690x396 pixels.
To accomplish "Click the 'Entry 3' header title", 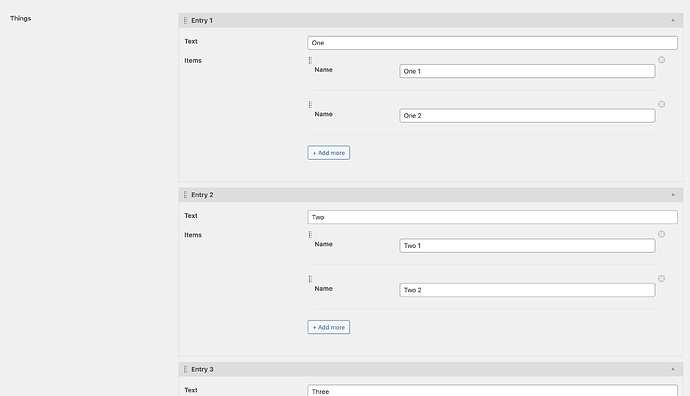I will [202, 369].
